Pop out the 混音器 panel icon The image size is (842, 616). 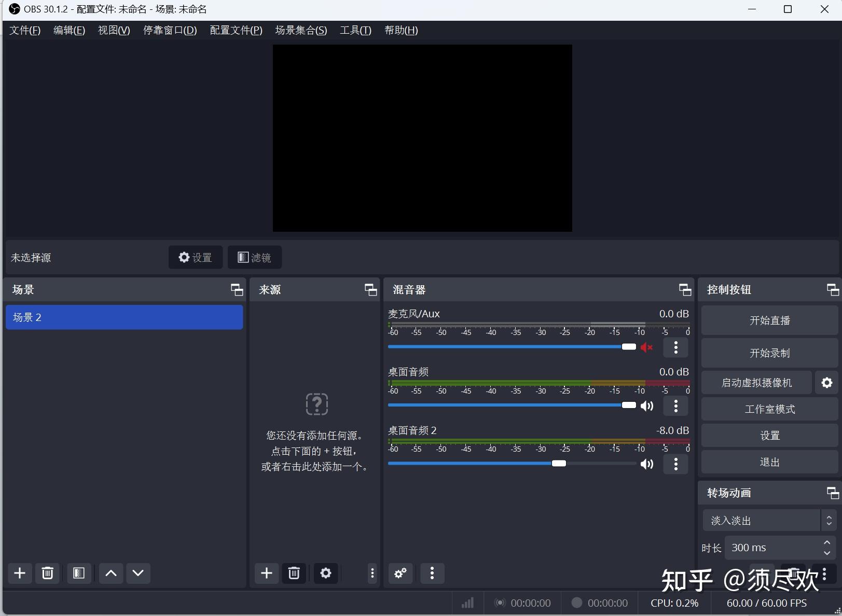click(684, 290)
